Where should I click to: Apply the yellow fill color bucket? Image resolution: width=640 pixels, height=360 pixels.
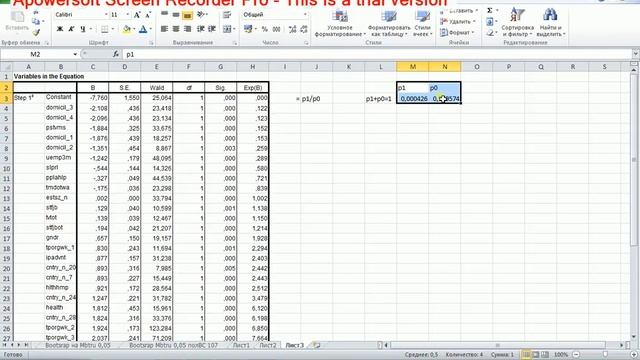[127, 29]
